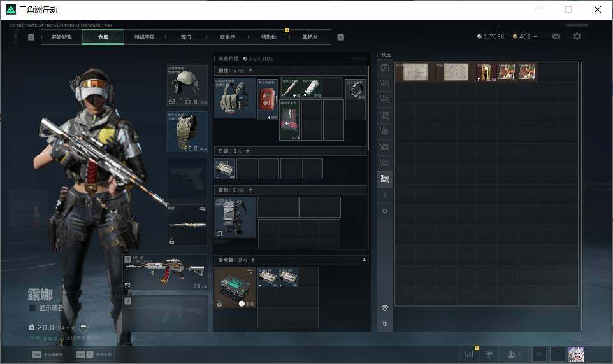Select the equipped helmet slot

(x=187, y=85)
